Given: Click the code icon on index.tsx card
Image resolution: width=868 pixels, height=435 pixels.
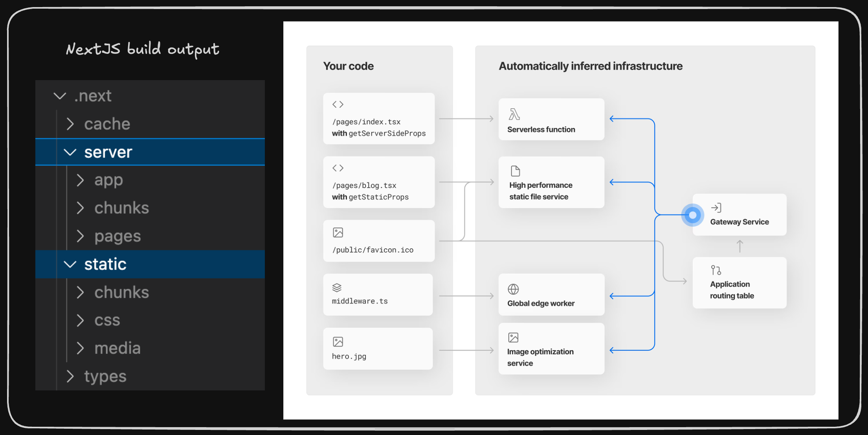Looking at the screenshot, I should 338,105.
